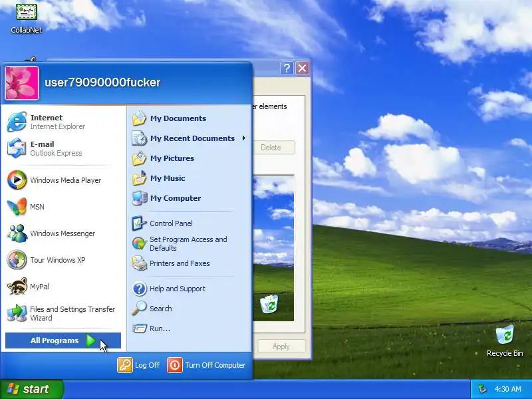Open Help and Support icon
Viewport: 532px width, 399px height.
tap(139, 289)
